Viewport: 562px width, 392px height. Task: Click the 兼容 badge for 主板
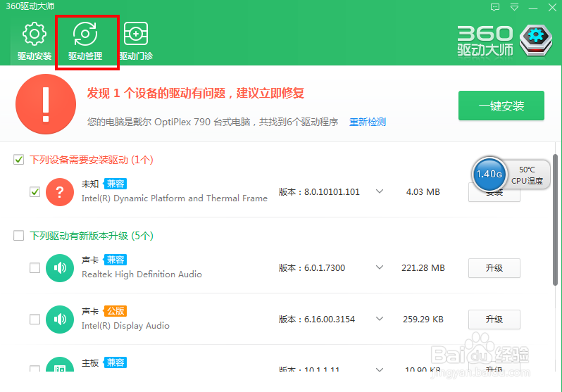115,362
